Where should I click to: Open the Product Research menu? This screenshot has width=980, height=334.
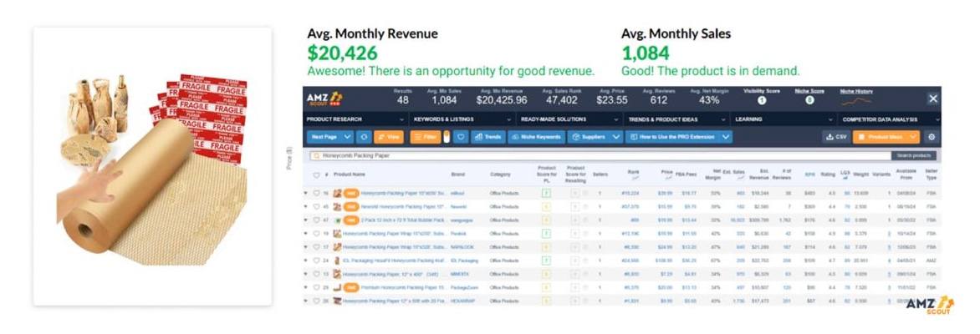click(355, 119)
